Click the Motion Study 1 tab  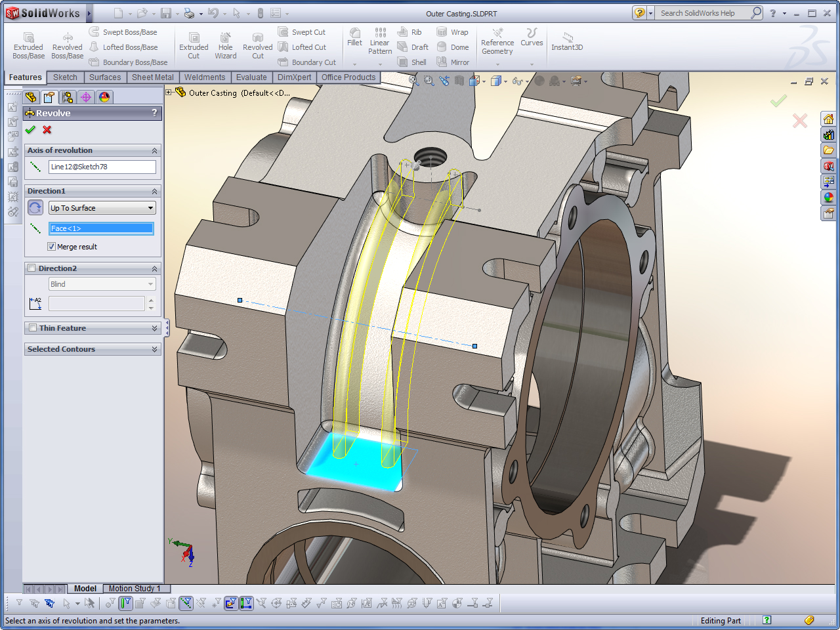pyautogui.click(x=135, y=589)
